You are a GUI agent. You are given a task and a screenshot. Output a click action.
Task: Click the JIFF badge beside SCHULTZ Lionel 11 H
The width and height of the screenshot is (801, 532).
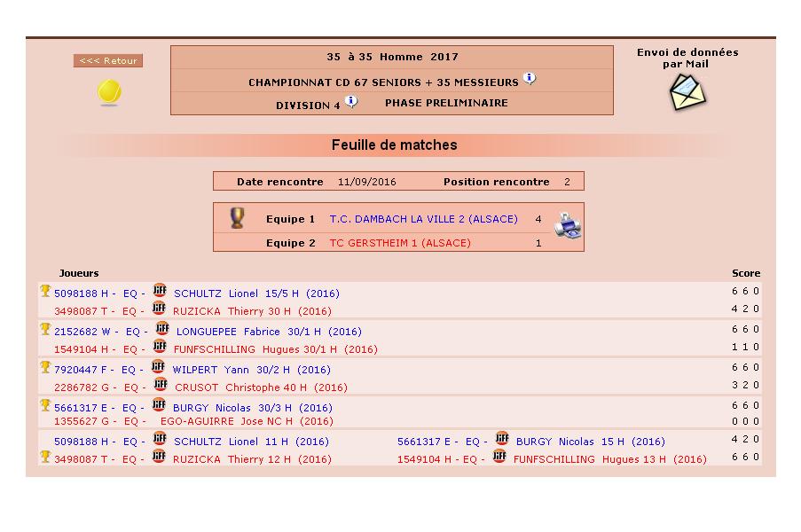[160, 439]
